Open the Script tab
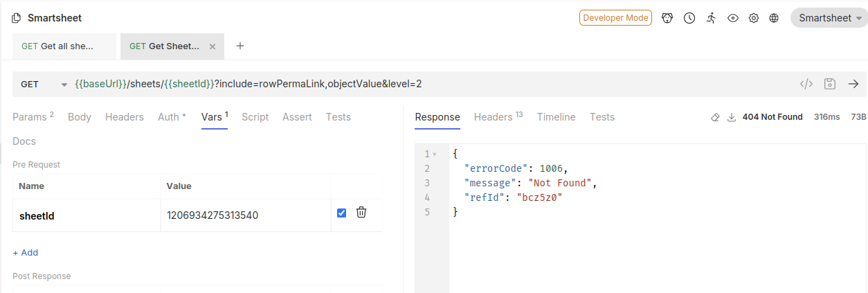This screenshot has width=868, height=293. (x=255, y=117)
